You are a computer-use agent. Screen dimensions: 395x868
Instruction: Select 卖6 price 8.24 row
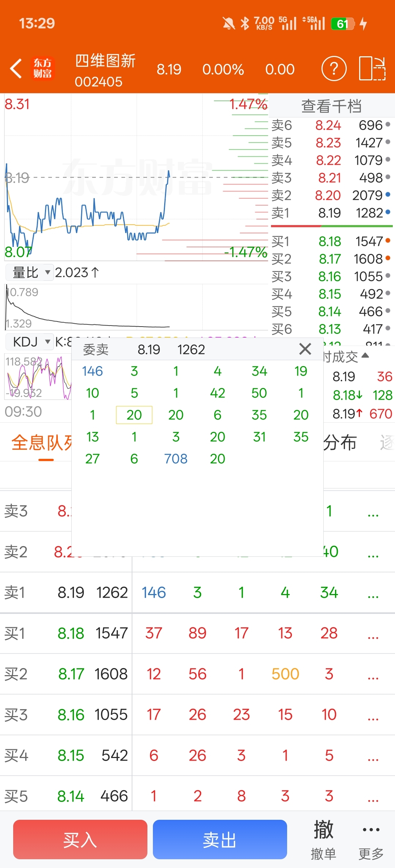click(x=331, y=125)
